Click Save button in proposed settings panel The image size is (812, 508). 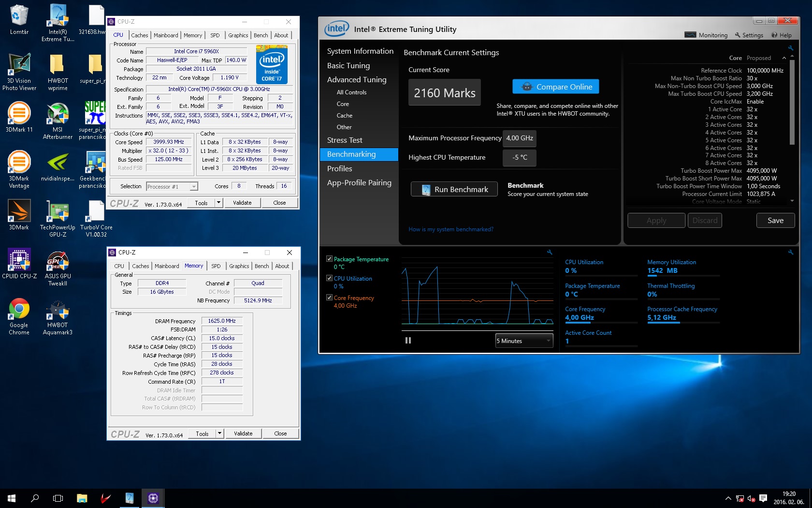coord(775,220)
